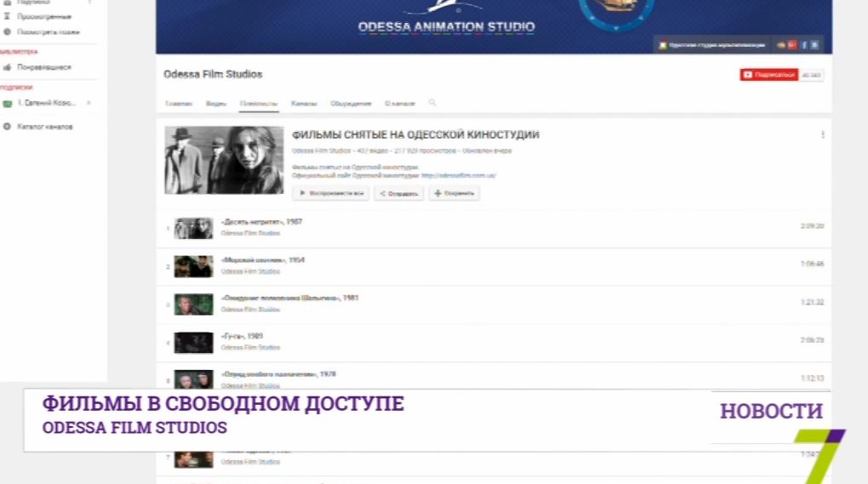The width and height of the screenshot is (868, 484).
Task: Switch to the Видео tab
Action: point(216,104)
